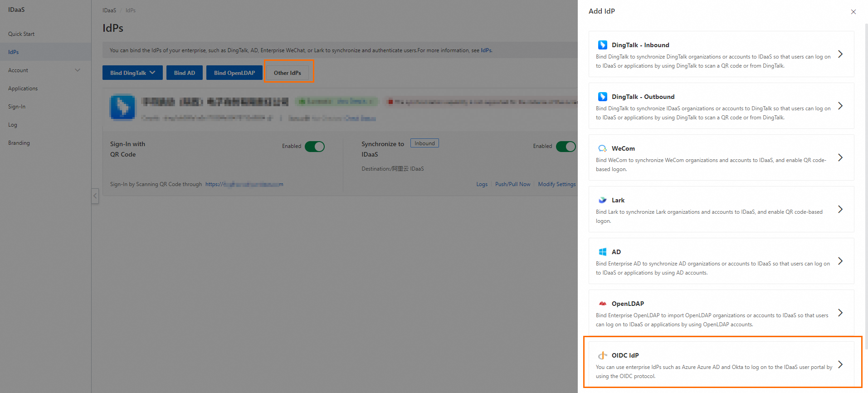Open the Logs link
The width and height of the screenshot is (868, 393).
482,184
